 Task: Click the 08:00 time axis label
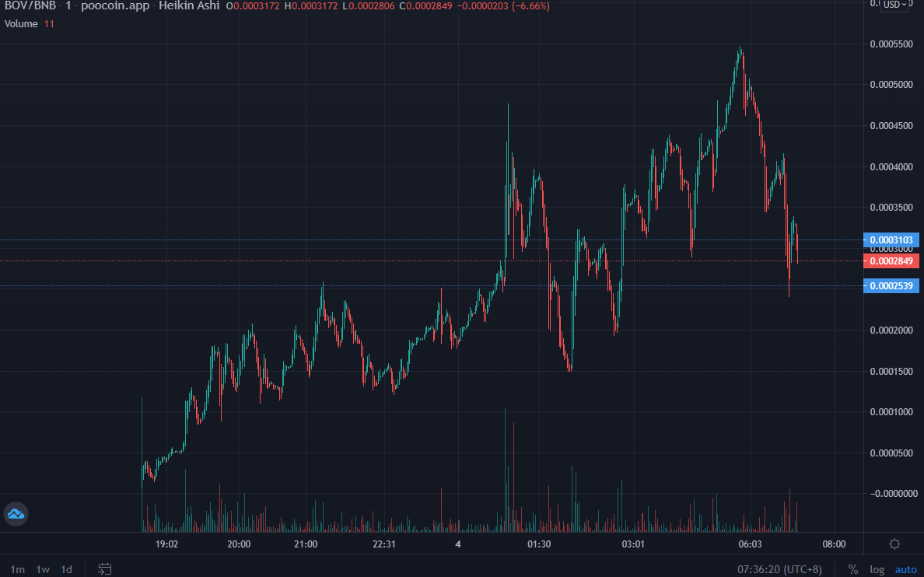834,544
